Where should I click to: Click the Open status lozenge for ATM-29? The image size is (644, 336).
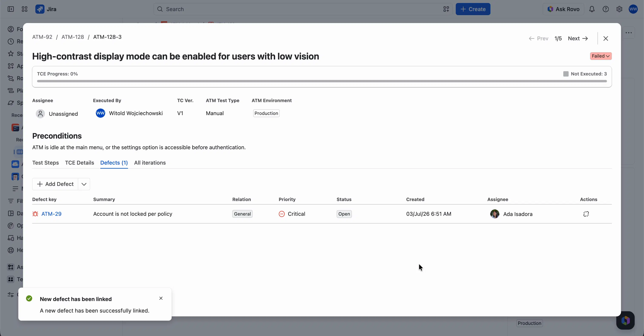coord(344,214)
